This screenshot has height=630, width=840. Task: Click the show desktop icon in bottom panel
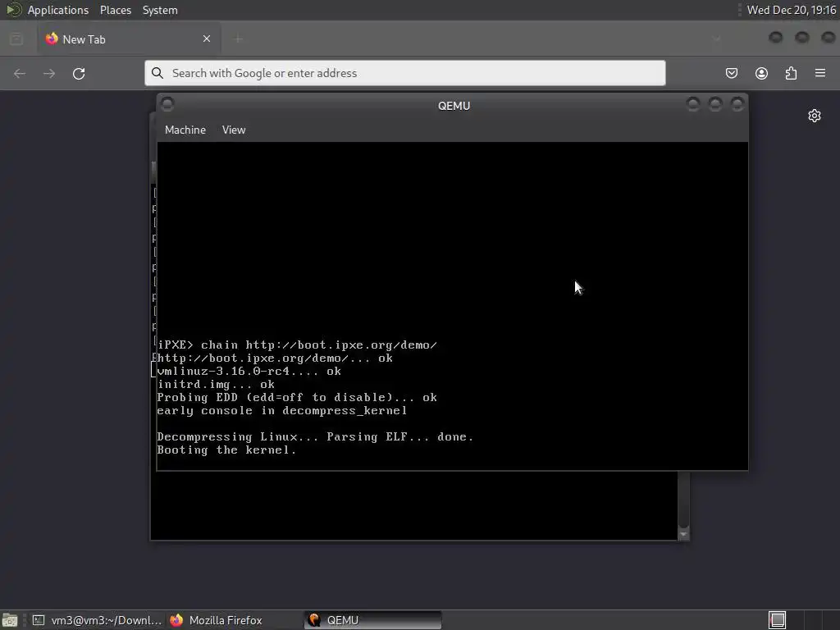[10, 620]
